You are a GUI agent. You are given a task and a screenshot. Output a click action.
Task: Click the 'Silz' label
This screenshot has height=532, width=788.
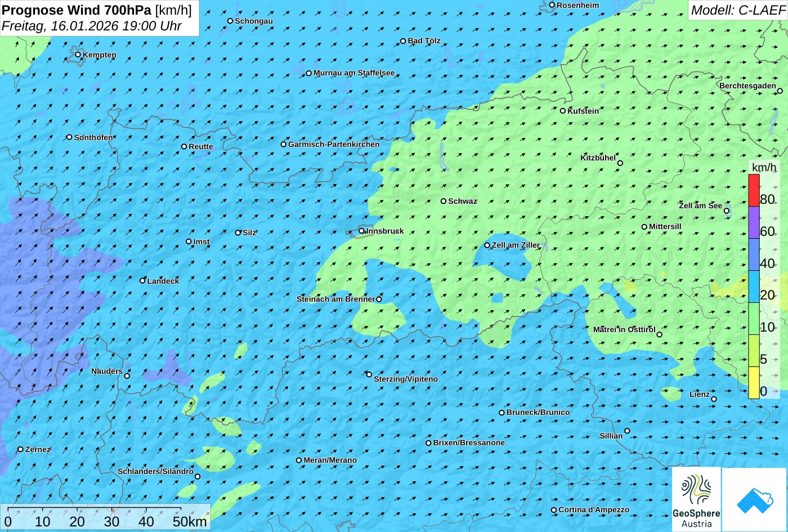(249, 233)
